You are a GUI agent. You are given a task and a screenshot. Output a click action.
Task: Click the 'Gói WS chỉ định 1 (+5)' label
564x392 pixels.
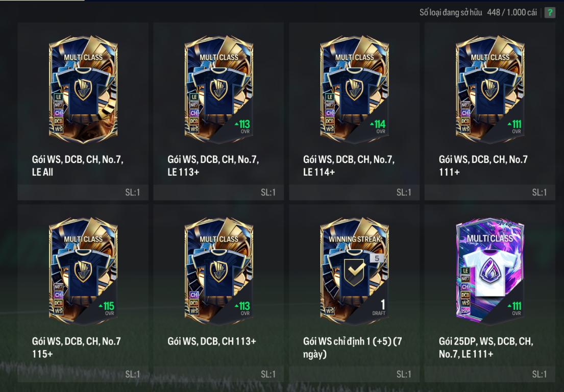click(x=347, y=341)
